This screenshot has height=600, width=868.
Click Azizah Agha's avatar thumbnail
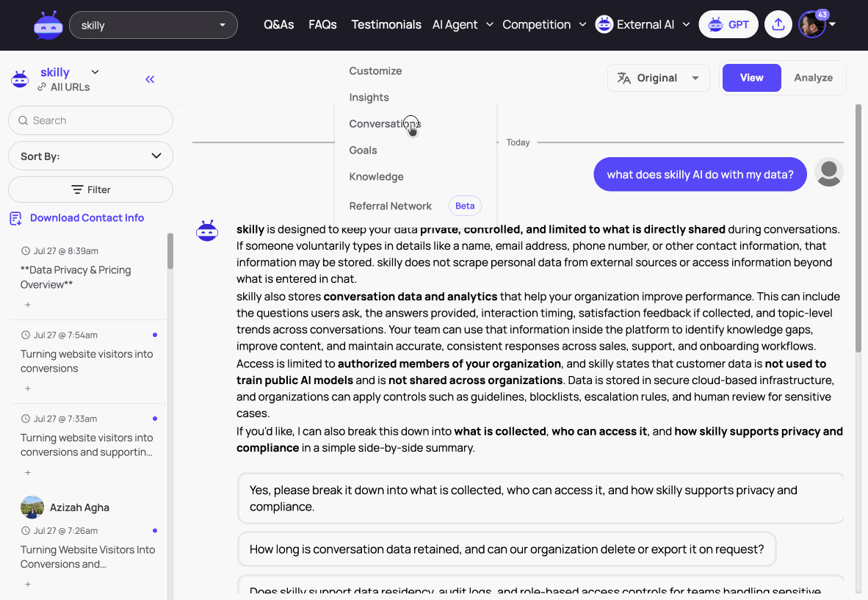[x=32, y=507]
